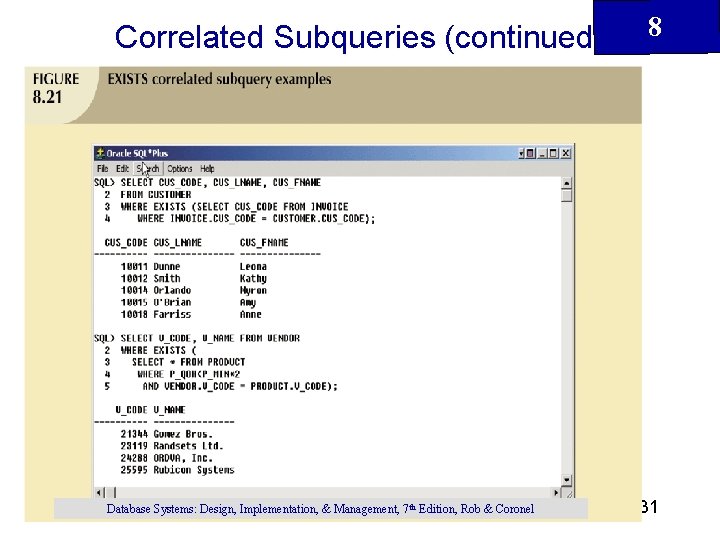The width and height of the screenshot is (720, 540).
Task: Click the V_CODE column header
Action: tap(131, 410)
